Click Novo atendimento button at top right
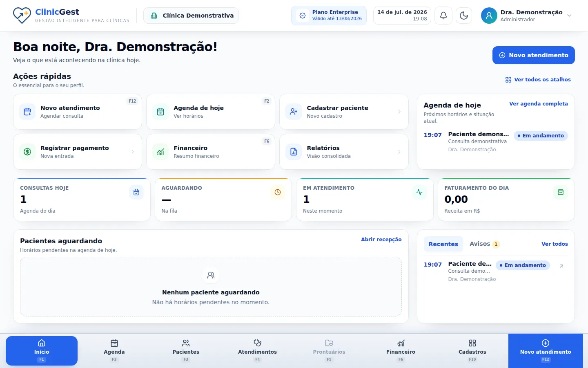This screenshot has width=588, height=368. tap(533, 55)
